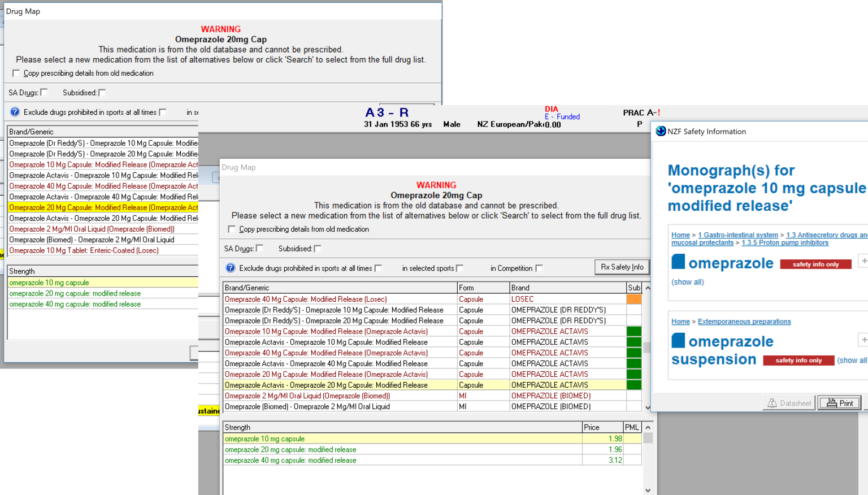Viewport: 868px width, 495px height.
Task: Expand the omeprazole monograph with the plus button
Action: tap(863, 261)
